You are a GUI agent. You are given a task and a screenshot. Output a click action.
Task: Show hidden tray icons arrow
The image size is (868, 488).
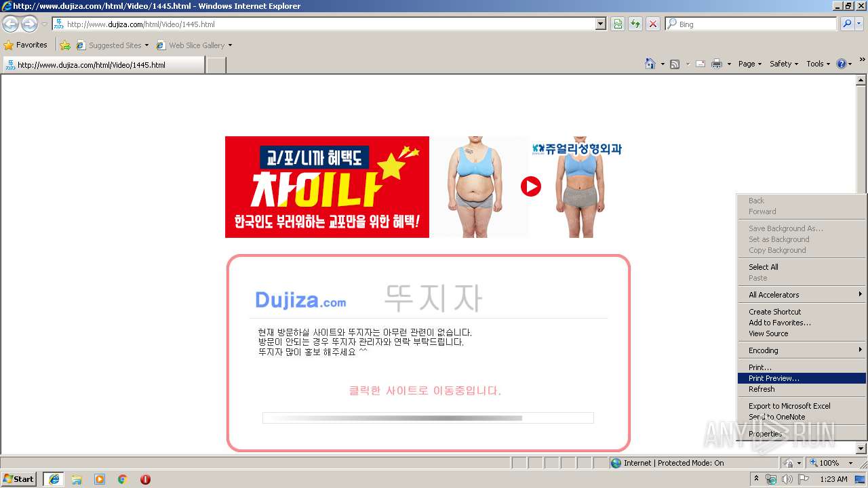756,479
